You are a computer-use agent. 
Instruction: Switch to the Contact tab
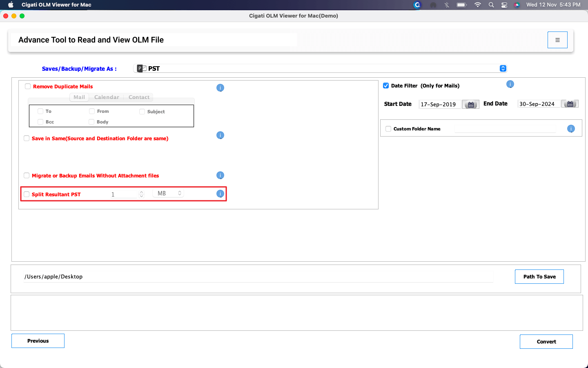coord(139,97)
